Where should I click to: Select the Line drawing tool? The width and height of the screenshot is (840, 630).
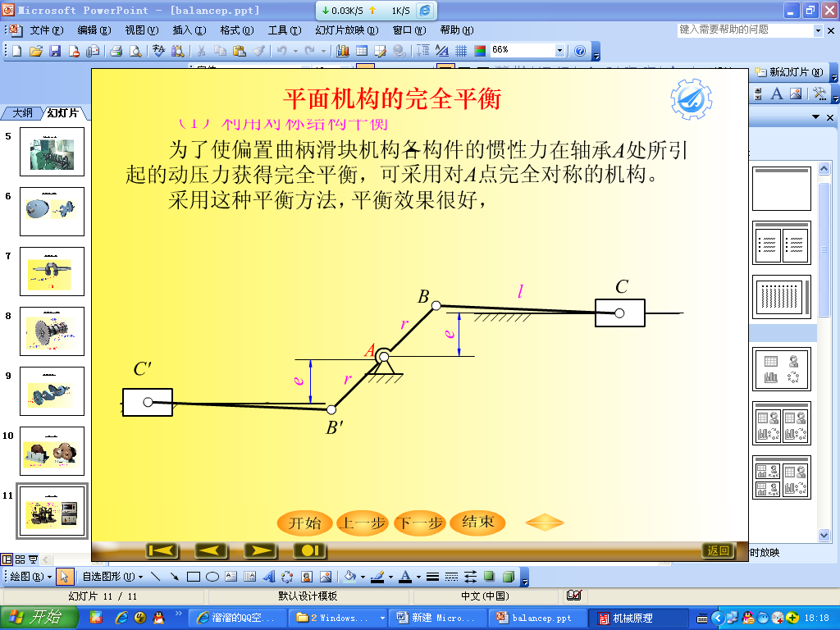click(155, 577)
